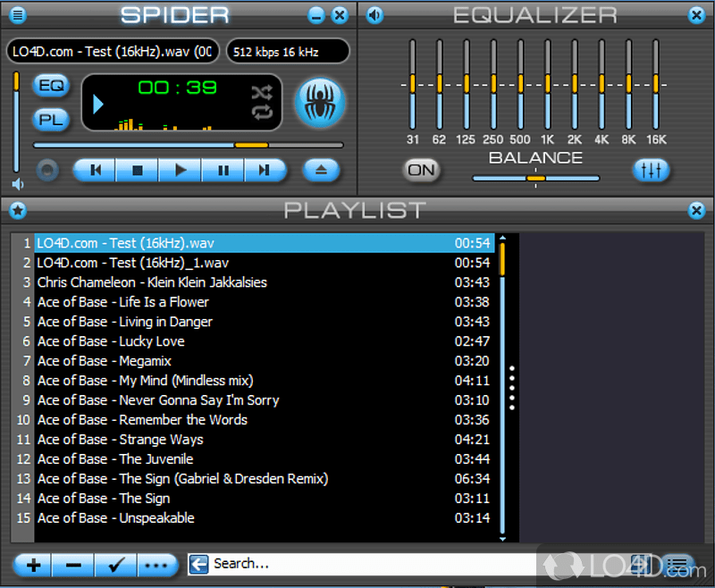The width and height of the screenshot is (715, 588).
Task: Select Ace of Base - Lucky Love
Action: (265, 341)
